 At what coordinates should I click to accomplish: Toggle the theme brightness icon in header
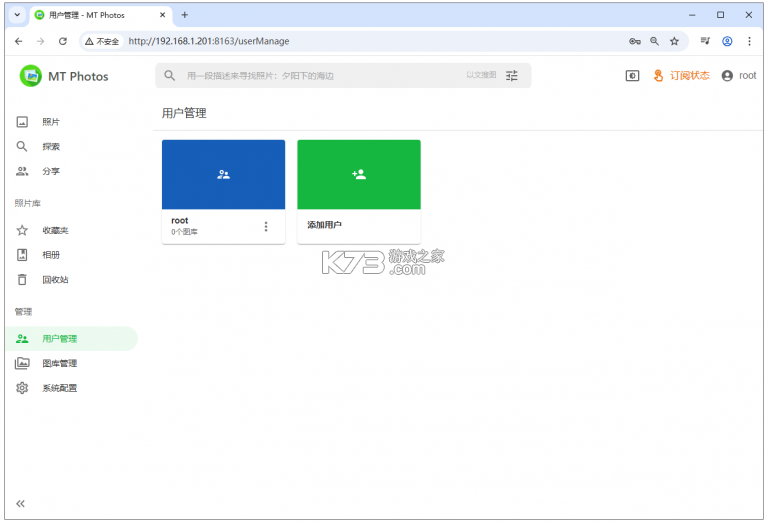click(632, 75)
